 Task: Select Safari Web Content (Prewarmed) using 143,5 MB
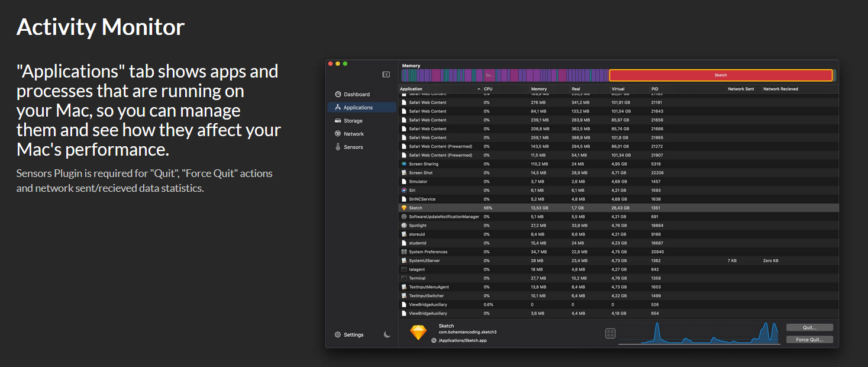[618, 146]
